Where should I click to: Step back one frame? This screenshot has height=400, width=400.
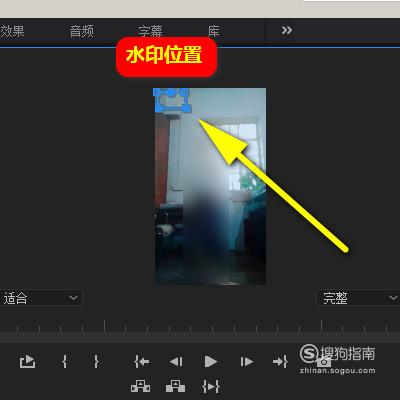tap(176, 362)
